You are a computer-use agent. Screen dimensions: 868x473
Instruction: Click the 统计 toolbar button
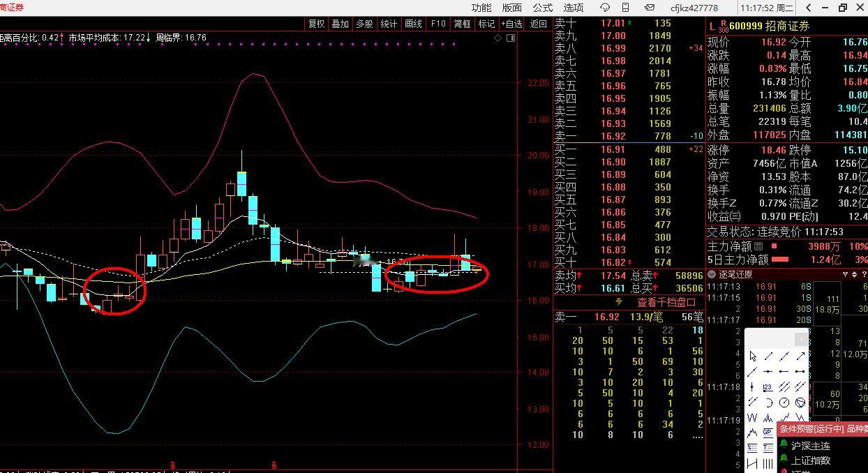tap(389, 24)
